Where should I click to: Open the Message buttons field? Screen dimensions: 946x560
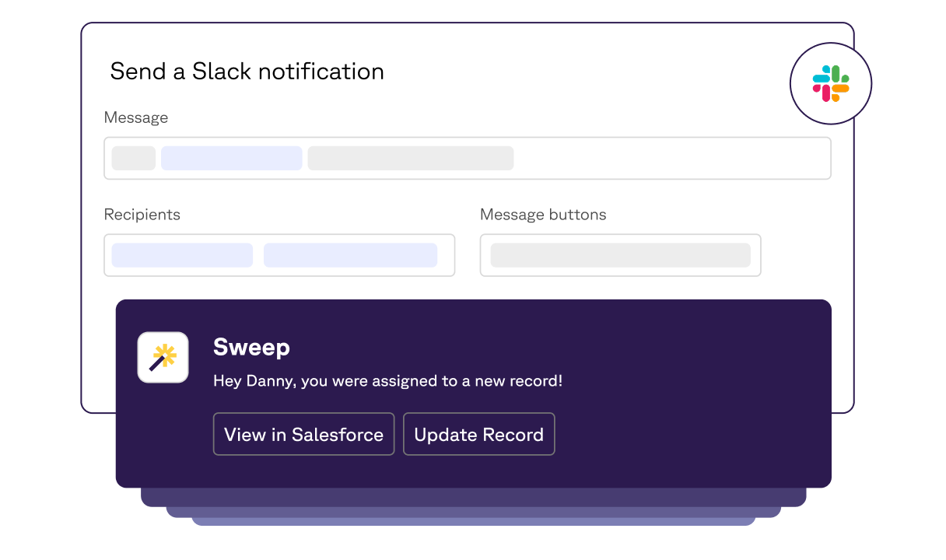click(620, 255)
